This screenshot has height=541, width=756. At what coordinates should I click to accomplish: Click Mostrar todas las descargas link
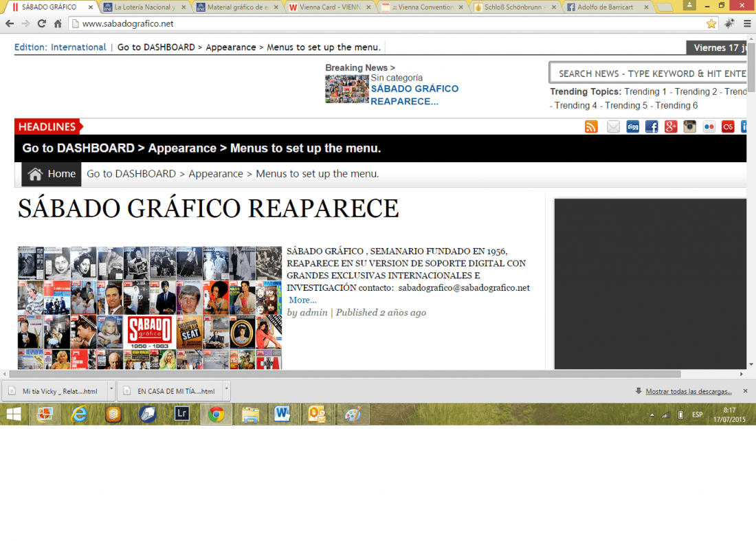(689, 392)
